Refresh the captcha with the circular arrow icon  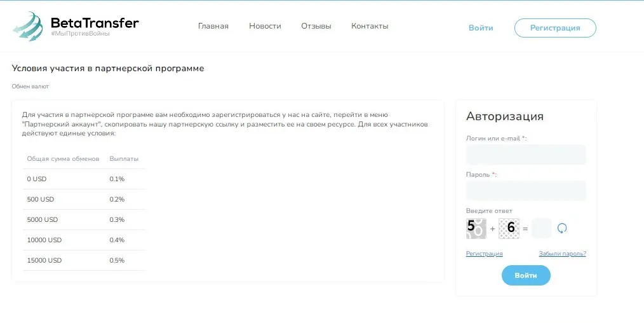562,228
